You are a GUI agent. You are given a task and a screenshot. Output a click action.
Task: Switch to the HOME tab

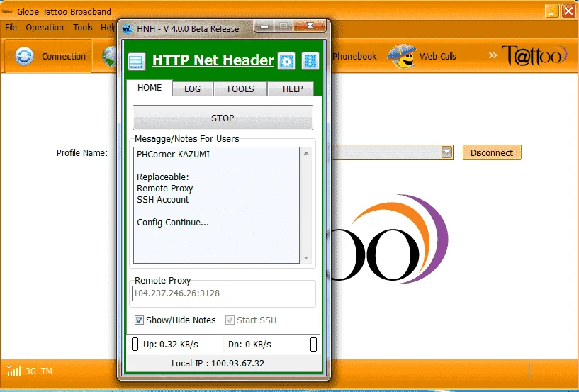tap(150, 88)
